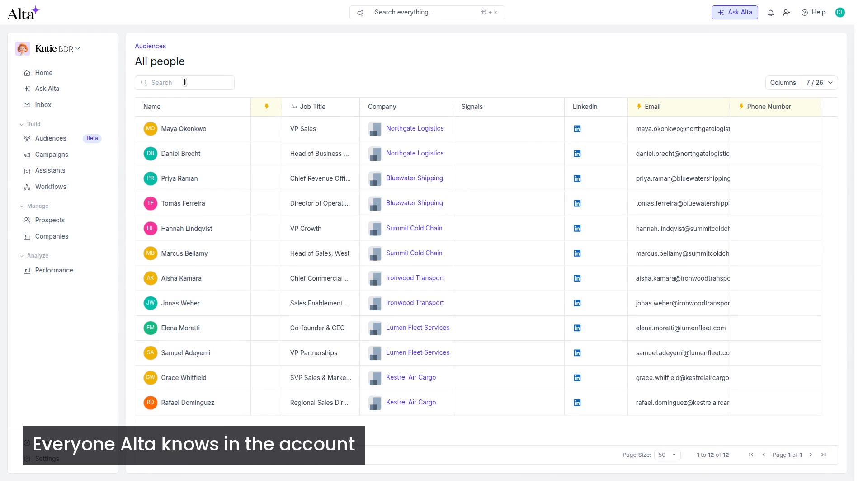868x488 pixels.
Task: Open Elena Moretti's LinkedIn icon
Action: pyautogui.click(x=577, y=328)
